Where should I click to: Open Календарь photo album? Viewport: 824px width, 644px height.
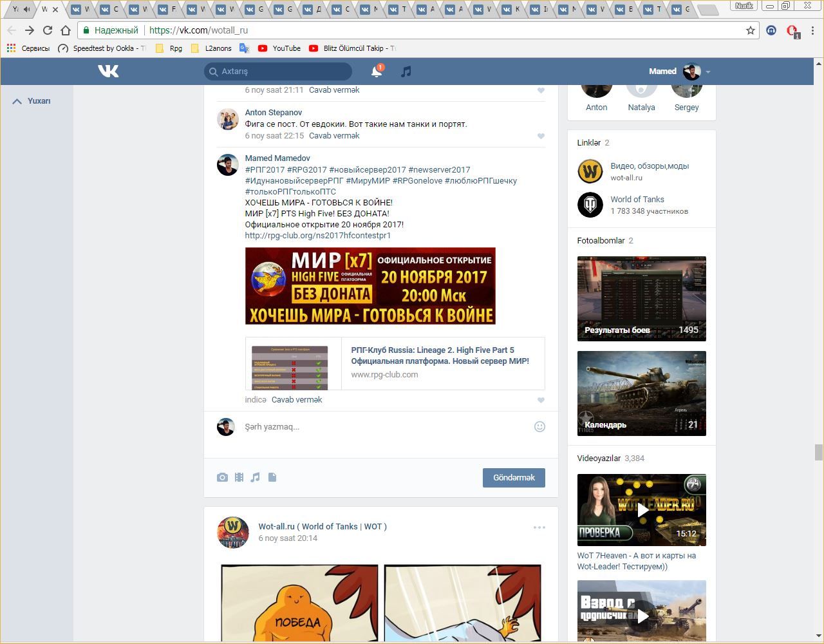pos(641,393)
